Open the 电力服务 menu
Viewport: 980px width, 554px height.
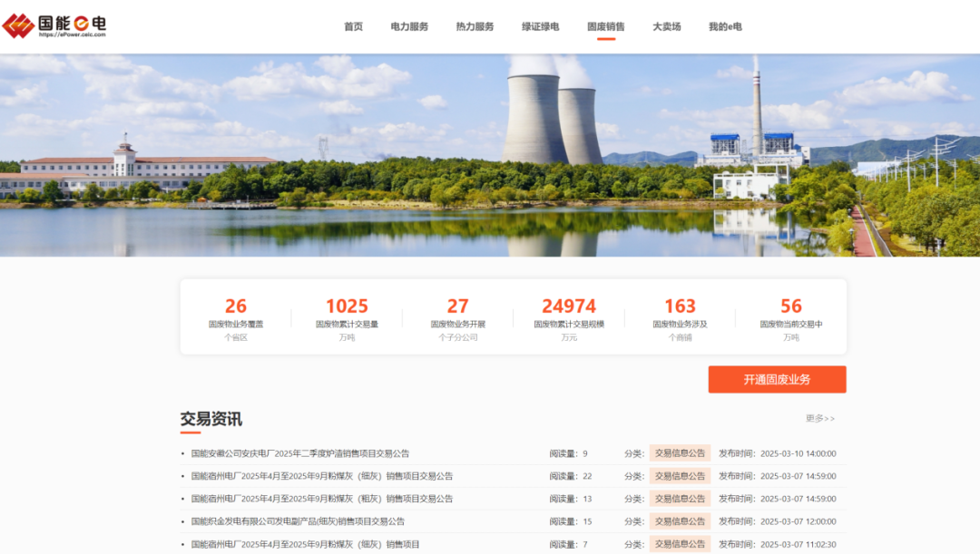click(x=409, y=27)
